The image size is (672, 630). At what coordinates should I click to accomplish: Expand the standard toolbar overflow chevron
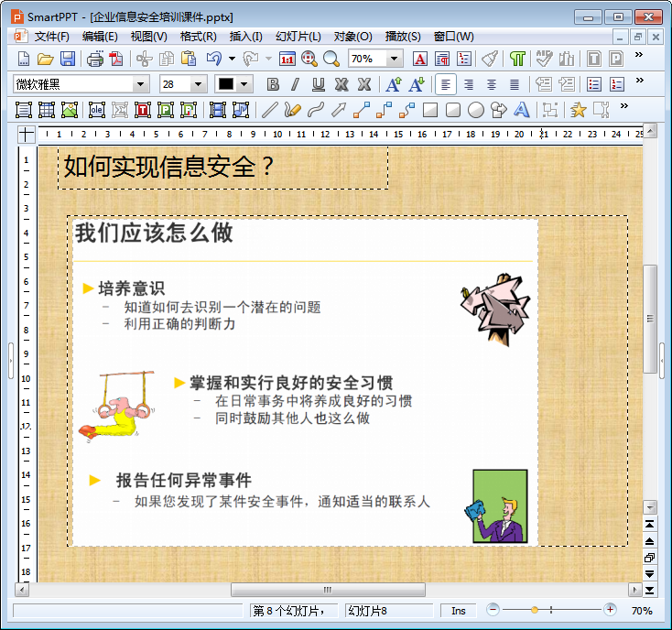639,54
